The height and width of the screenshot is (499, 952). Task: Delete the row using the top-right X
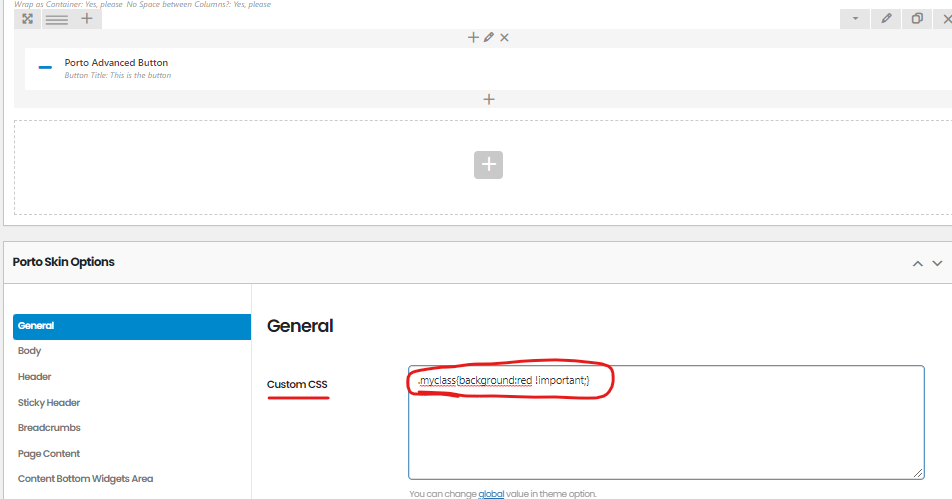click(946, 19)
